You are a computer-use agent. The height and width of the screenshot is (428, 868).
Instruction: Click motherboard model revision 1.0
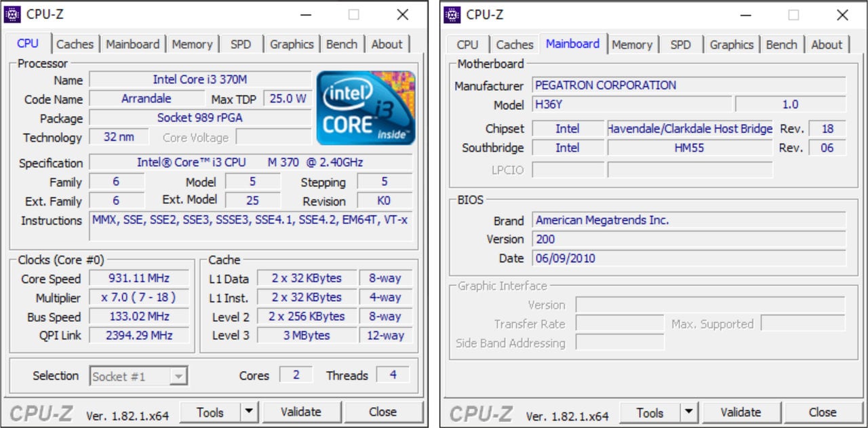click(x=791, y=104)
